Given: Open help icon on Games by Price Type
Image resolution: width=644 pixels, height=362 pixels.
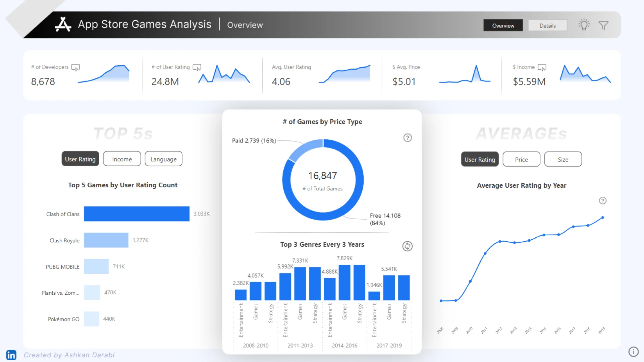Looking at the screenshot, I should pyautogui.click(x=408, y=138).
